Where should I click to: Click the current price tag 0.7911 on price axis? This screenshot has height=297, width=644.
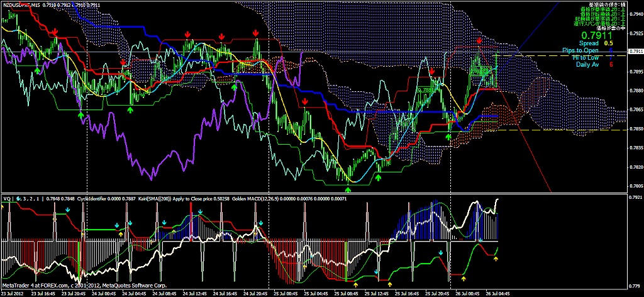[634, 51]
